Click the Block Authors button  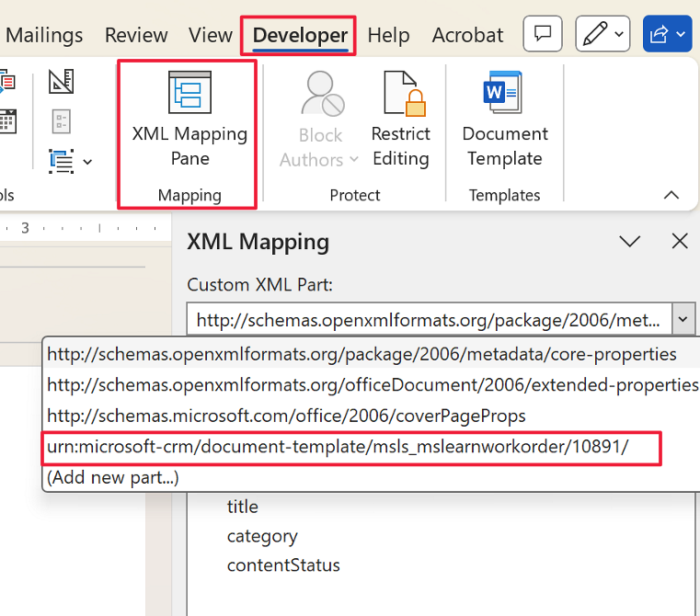coord(319,120)
